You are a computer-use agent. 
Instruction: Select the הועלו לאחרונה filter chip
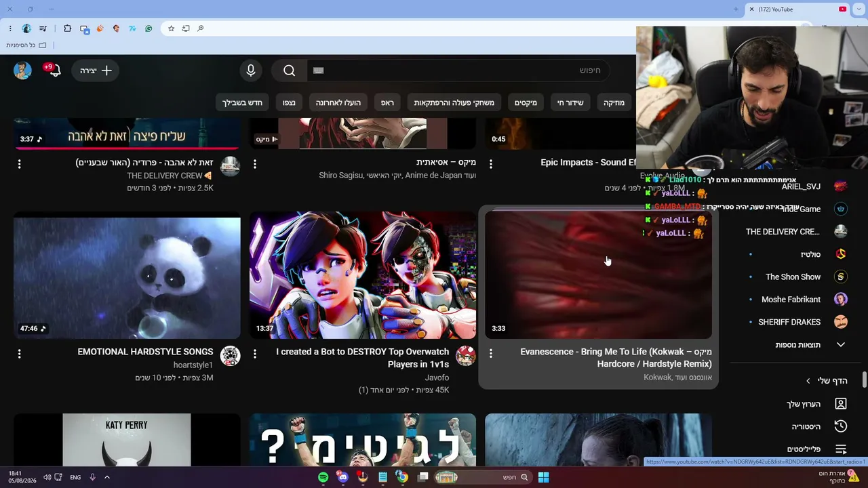pyautogui.click(x=338, y=102)
